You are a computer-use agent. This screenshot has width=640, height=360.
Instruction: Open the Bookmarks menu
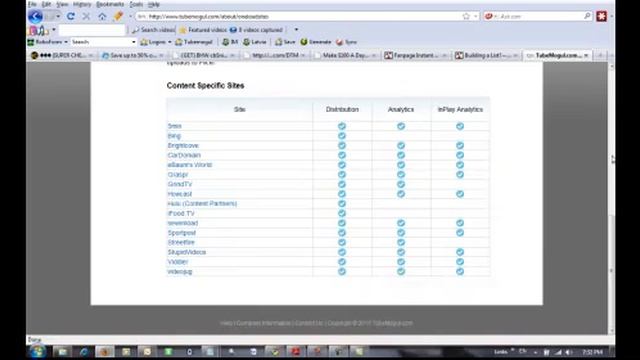[110, 4]
